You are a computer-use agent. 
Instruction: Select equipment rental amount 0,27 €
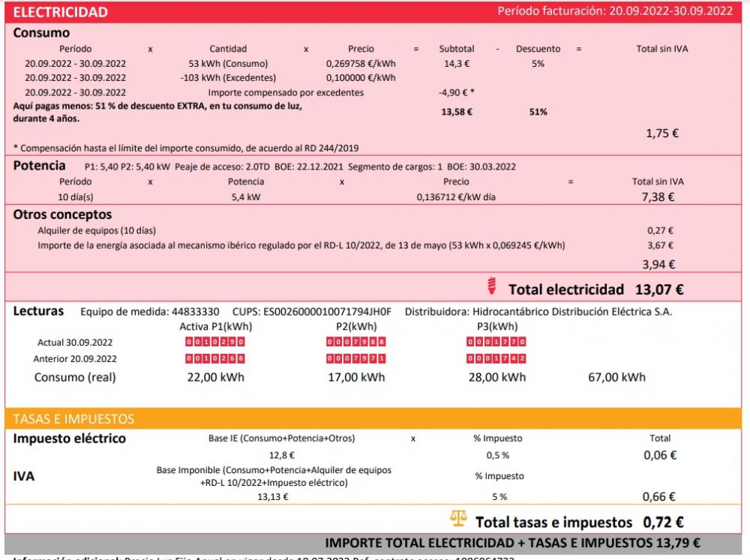click(x=660, y=230)
